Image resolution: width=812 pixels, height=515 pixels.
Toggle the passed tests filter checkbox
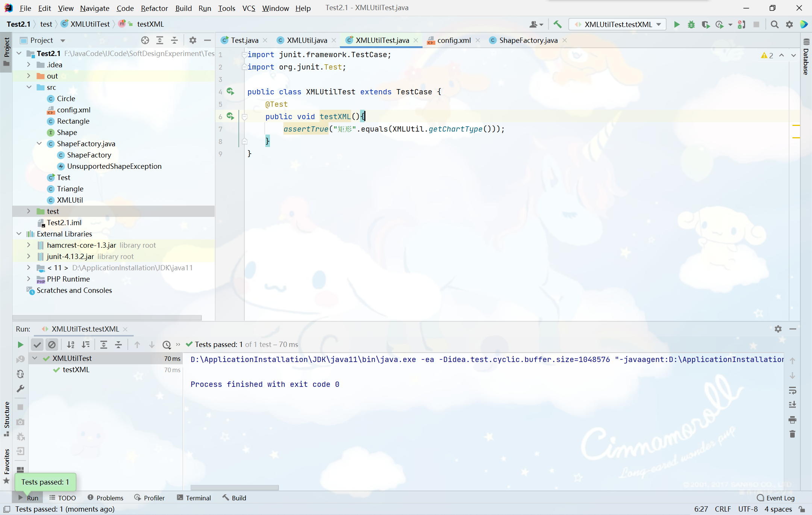pyautogui.click(x=37, y=344)
